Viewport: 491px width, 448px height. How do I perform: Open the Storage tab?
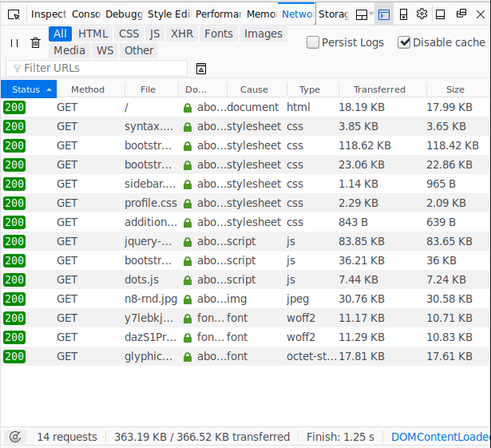click(334, 14)
